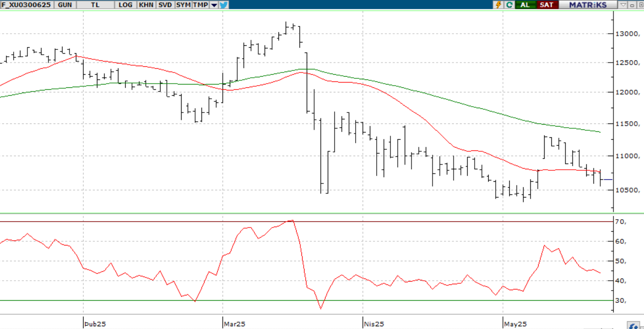Click the Twitter bird icon
The image size is (644, 329).
pyautogui.click(x=224, y=5)
